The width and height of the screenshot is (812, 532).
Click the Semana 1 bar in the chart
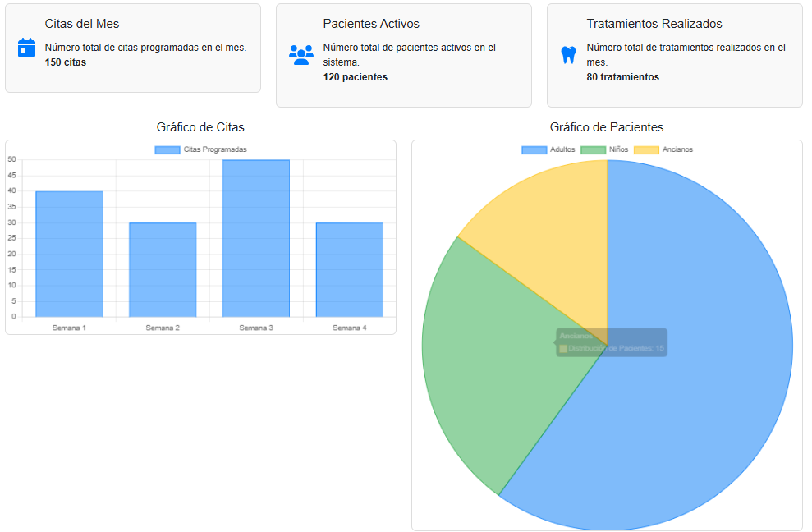(x=68, y=255)
